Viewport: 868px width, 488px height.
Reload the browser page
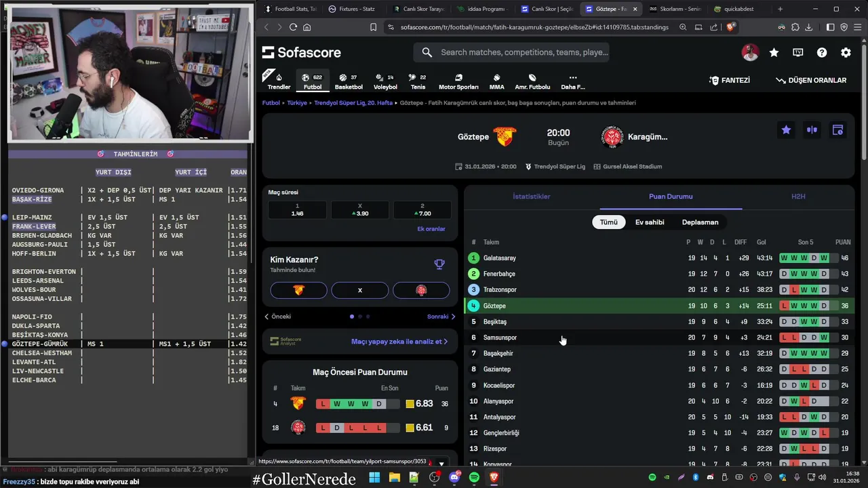pyautogui.click(x=293, y=27)
